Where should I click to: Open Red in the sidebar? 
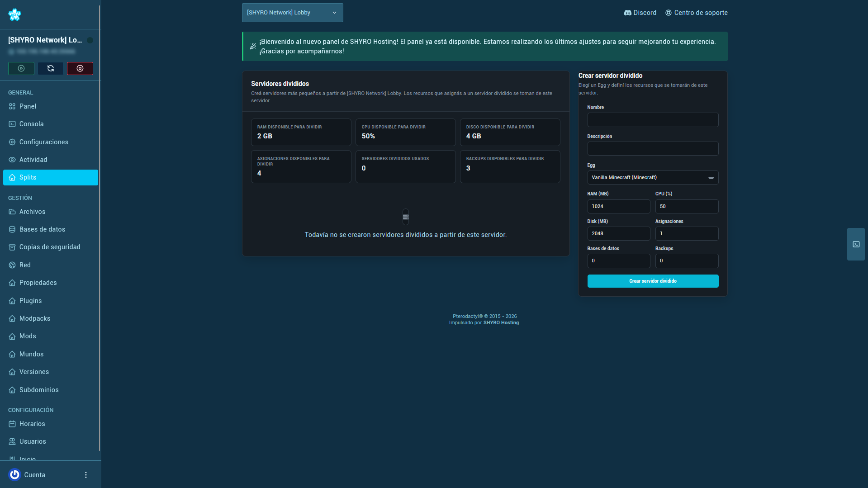click(51, 265)
